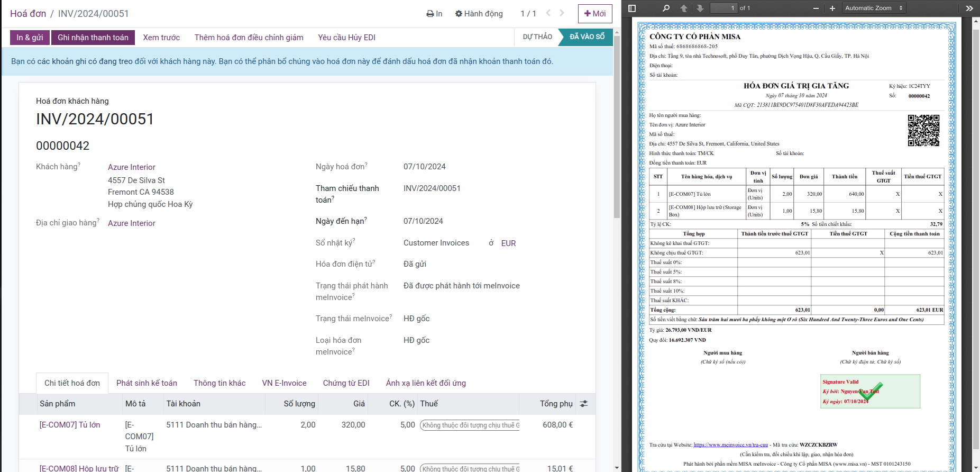The height and width of the screenshot is (472, 980).
Task: Open the In print menu
Action: 434,14
